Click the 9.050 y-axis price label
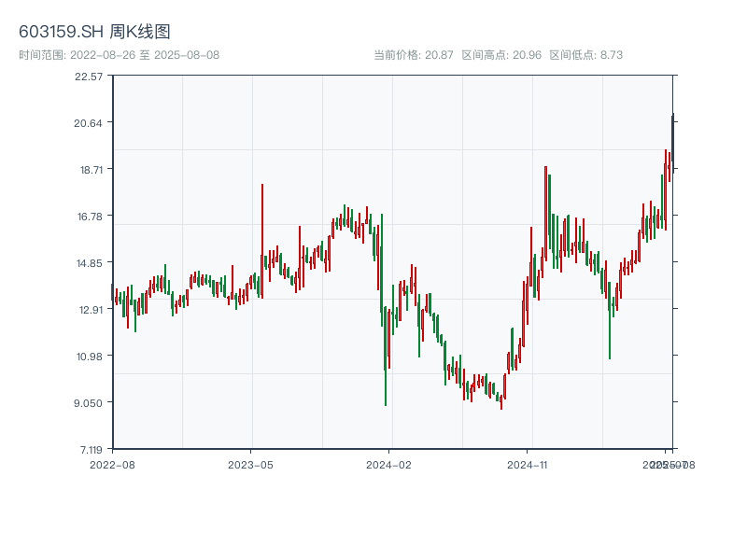 [89, 403]
